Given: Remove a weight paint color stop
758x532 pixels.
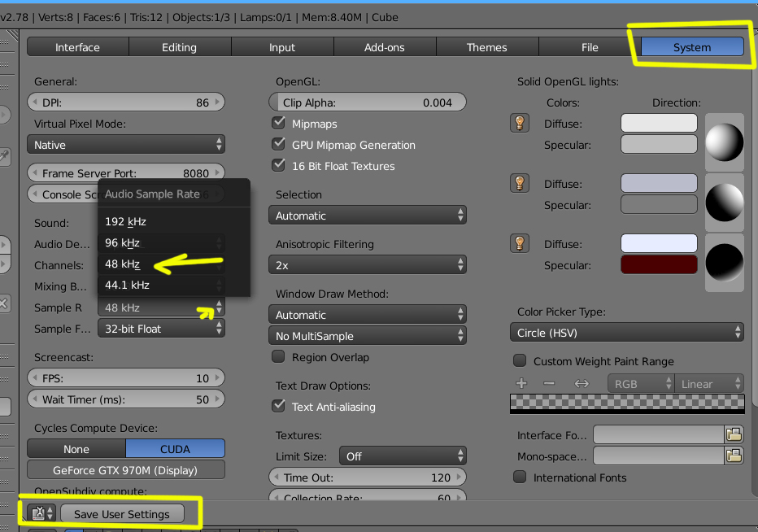Looking at the screenshot, I should coord(549,383).
